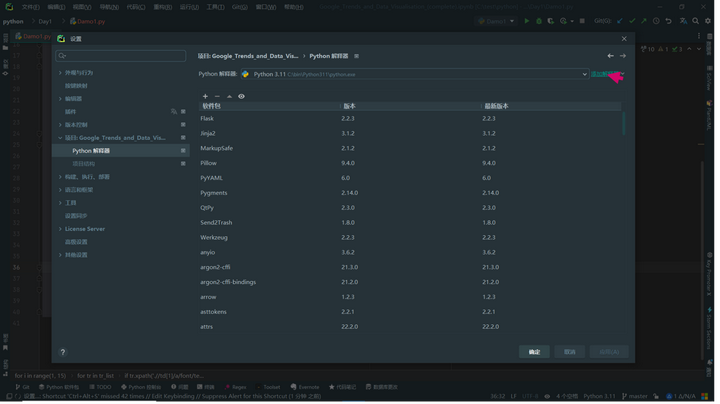Open the View menu in the main window

(x=82, y=7)
